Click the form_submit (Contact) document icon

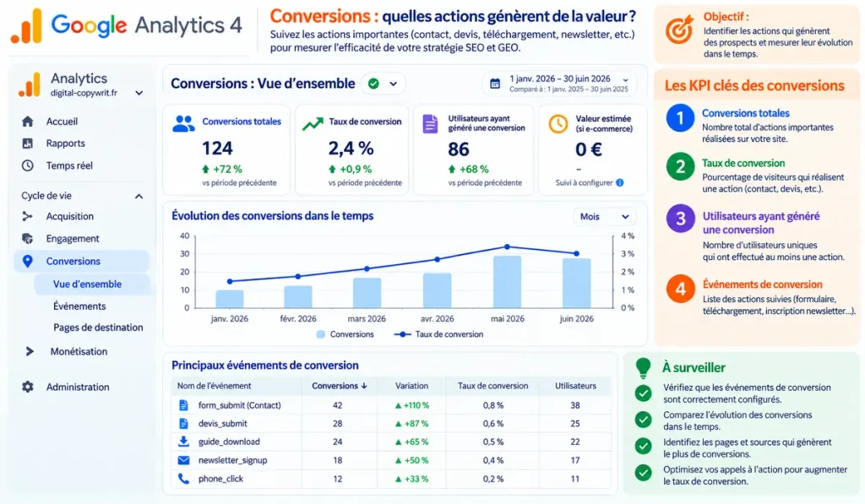tap(183, 405)
